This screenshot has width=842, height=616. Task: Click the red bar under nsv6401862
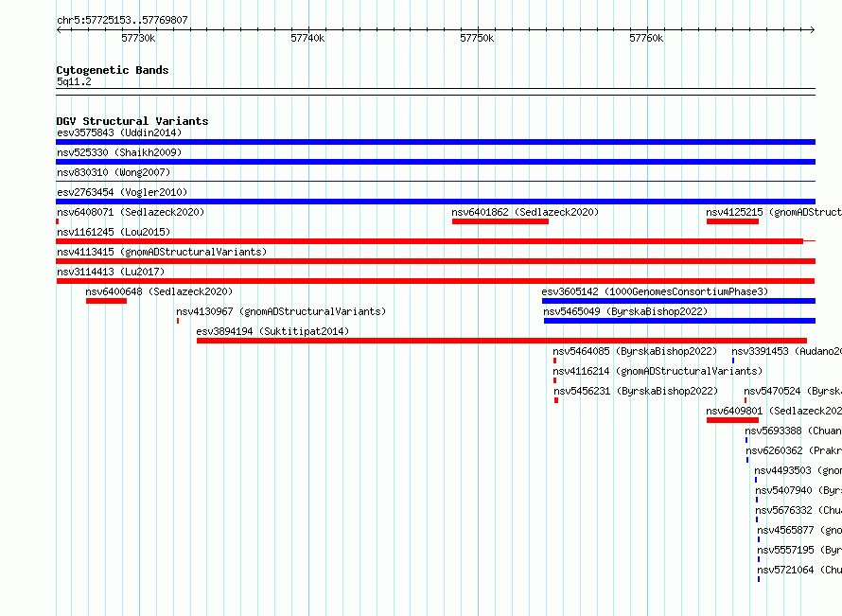pyautogui.click(x=500, y=221)
